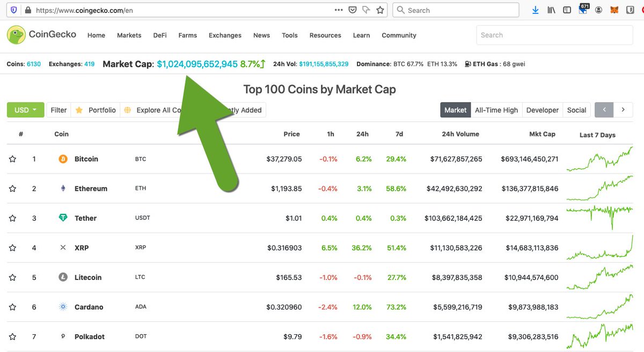Open the Markets navigation menu

click(129, 35)
